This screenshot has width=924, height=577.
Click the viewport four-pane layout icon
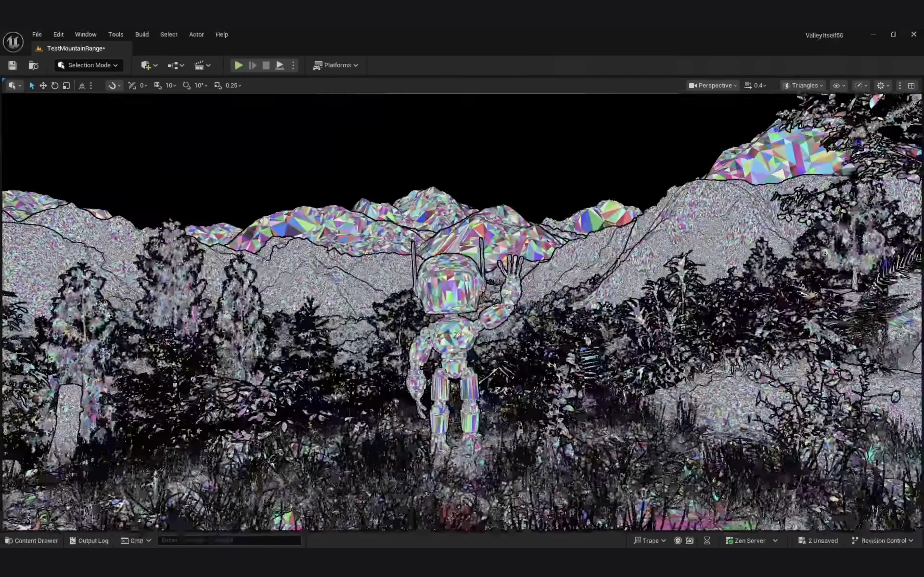911,86
